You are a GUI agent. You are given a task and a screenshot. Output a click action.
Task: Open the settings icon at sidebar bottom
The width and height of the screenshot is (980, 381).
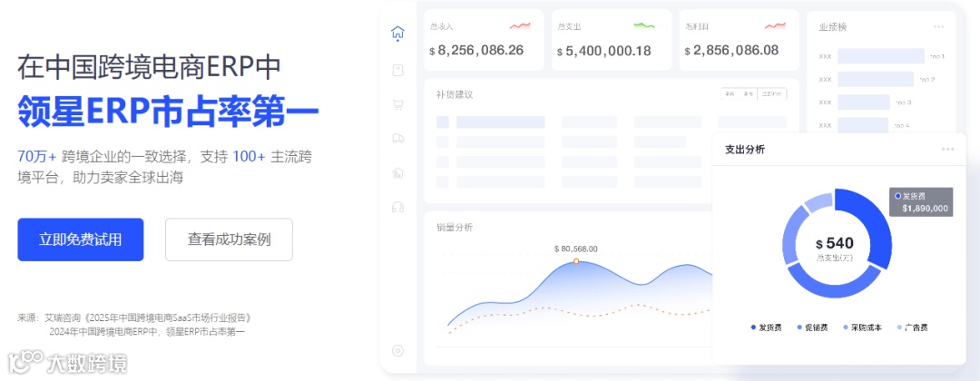coord(397,351)
